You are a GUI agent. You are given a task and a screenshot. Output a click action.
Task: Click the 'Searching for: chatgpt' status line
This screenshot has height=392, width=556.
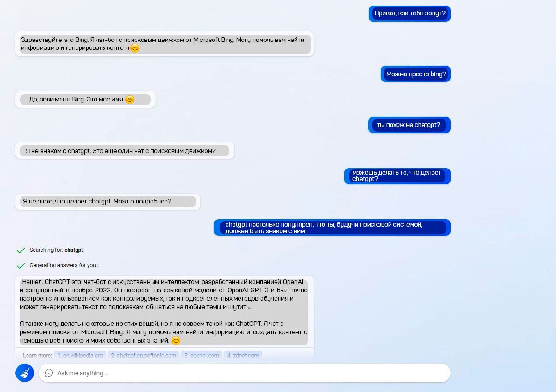[x=56, y=250]
